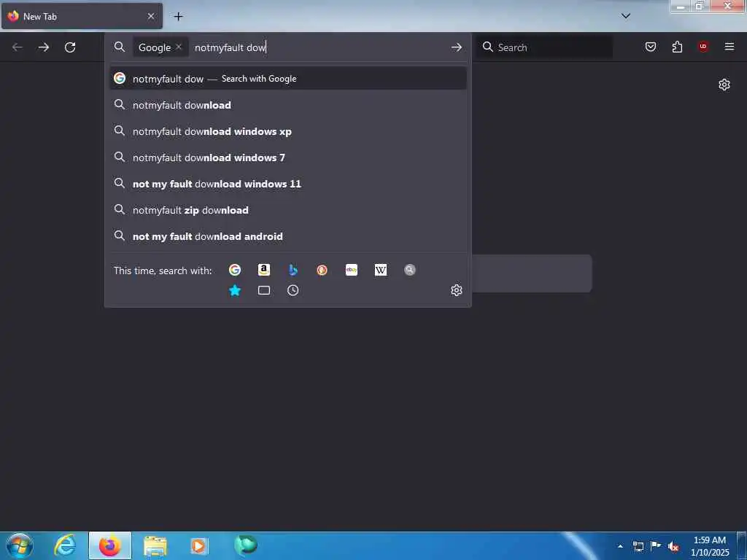Search this time with eBay icon

[x=352, y=270]
